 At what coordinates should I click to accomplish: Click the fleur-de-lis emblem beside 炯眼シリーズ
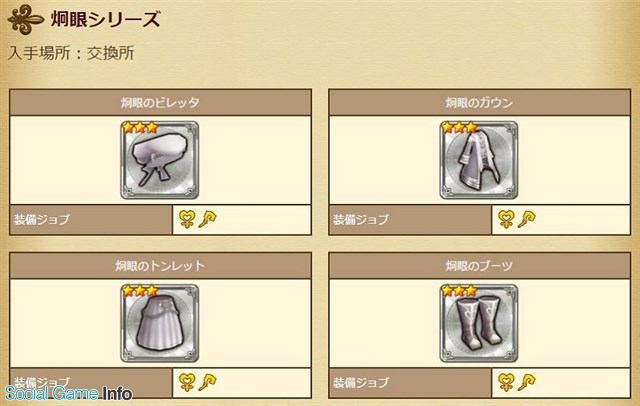tap(25, 20)
